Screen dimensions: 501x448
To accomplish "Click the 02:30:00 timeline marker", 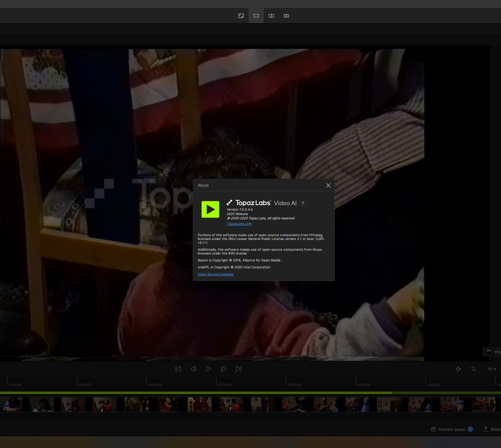I will [224, 385].
